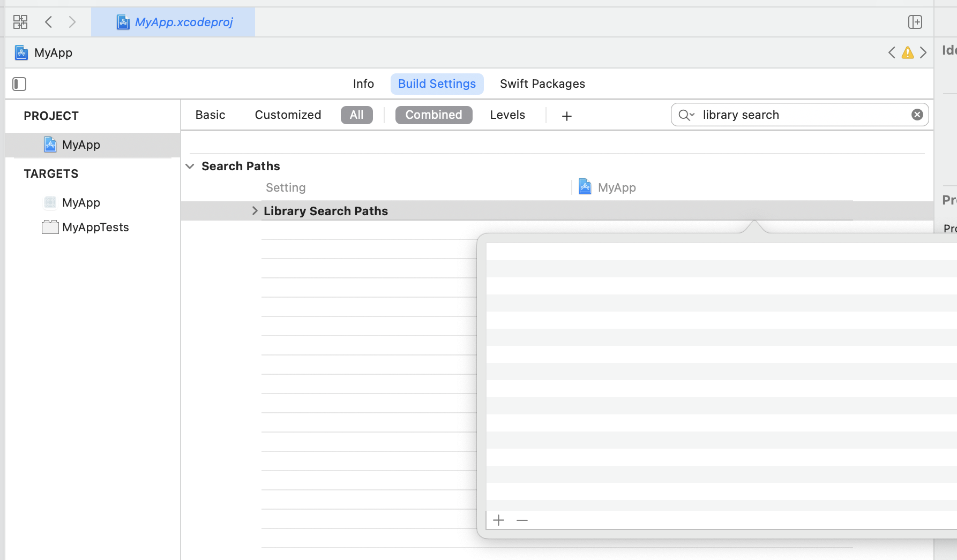This screenshot has width=957, height=560.
Task: Open search options magnifier dropdown
Action: pos(686,115)
